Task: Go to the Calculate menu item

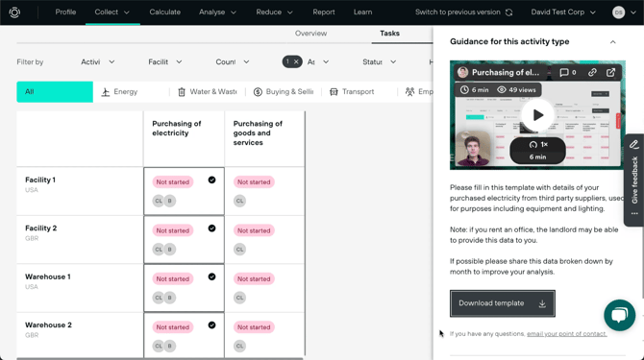Action: coord(165,12)
